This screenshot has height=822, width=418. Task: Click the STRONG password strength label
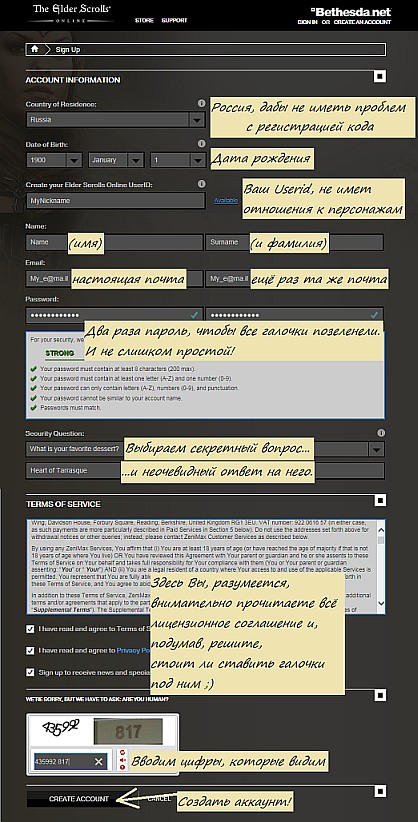tap(59, 353)
